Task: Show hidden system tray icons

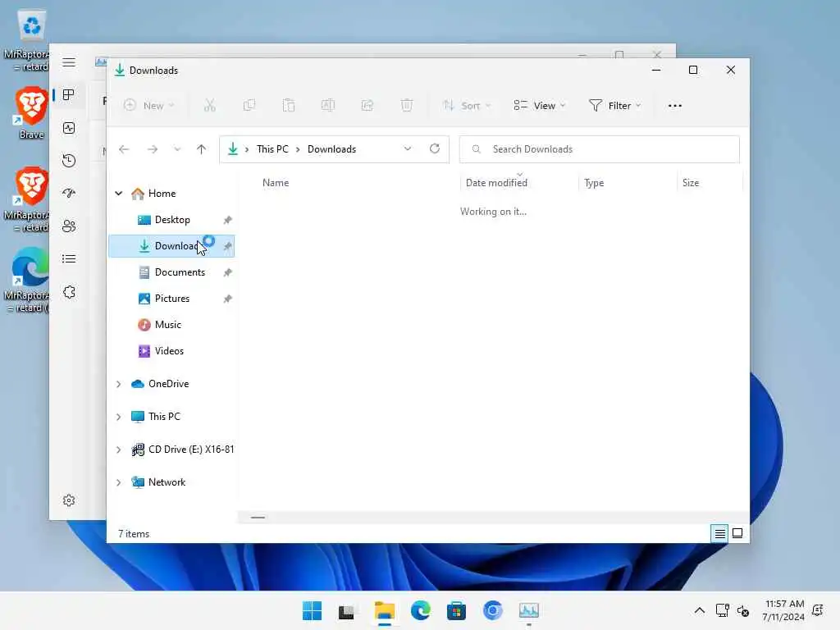Action: point(700,610)
